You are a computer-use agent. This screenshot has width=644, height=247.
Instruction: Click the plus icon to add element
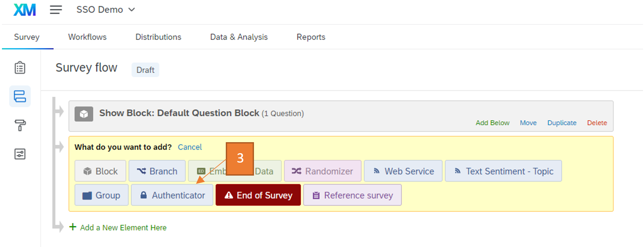[x=73, y=227]
